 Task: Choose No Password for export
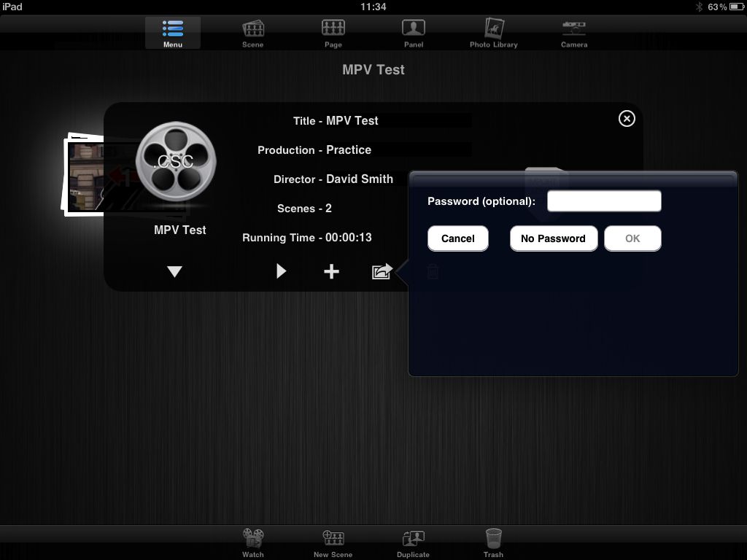pyautogui.click(x=553, y=238)
